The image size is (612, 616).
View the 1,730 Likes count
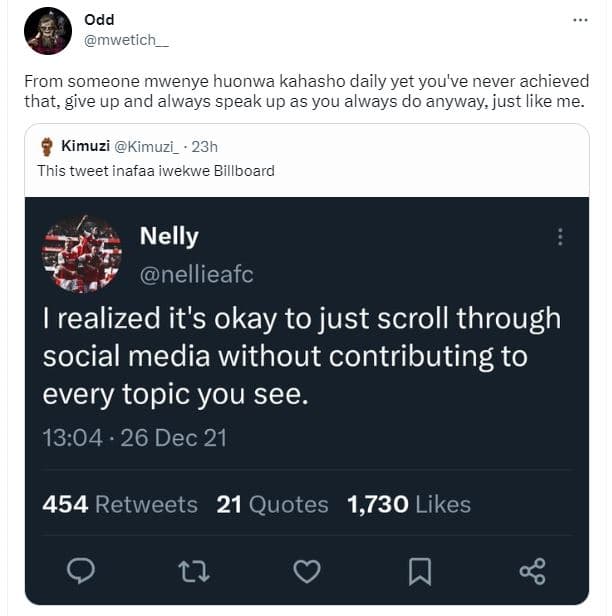pos(408,504)
